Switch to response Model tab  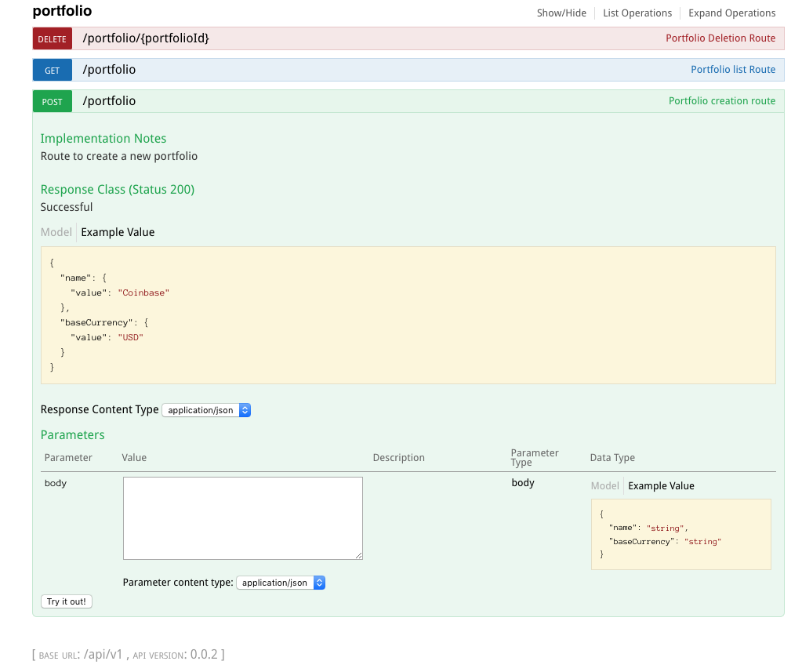click(56, 232)
